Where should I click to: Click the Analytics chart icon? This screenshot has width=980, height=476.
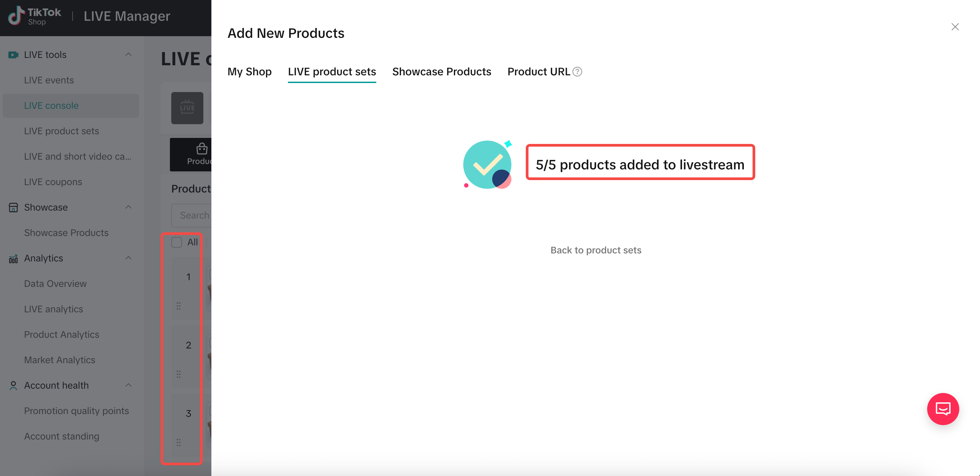[x=13, y=258]
